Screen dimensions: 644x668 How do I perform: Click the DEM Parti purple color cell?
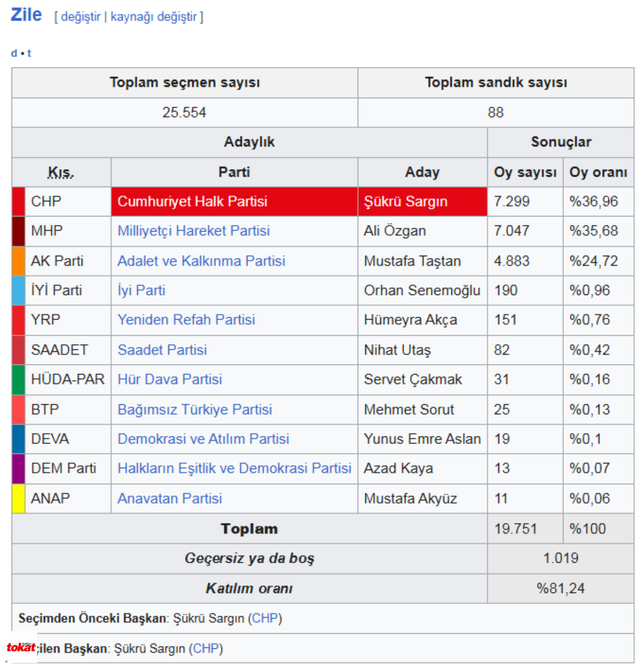(19, 469)
